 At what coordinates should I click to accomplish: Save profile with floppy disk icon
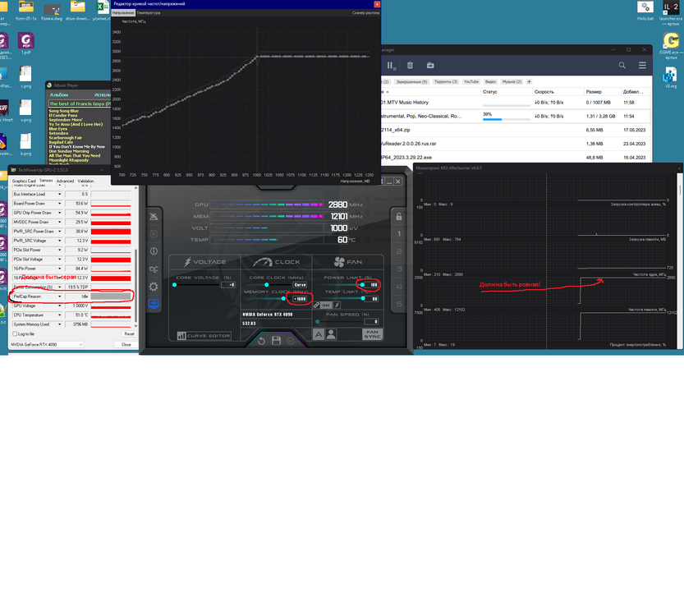(276, 341)
